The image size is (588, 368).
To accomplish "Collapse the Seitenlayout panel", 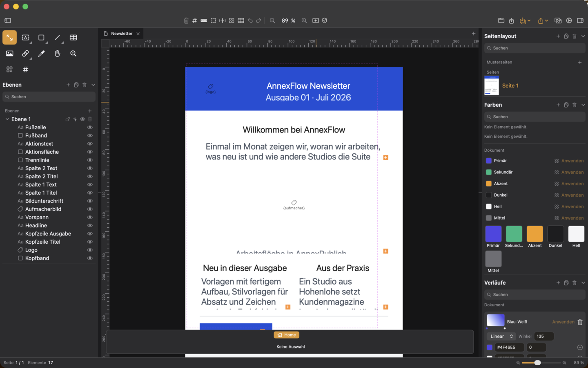I will 583,36.
